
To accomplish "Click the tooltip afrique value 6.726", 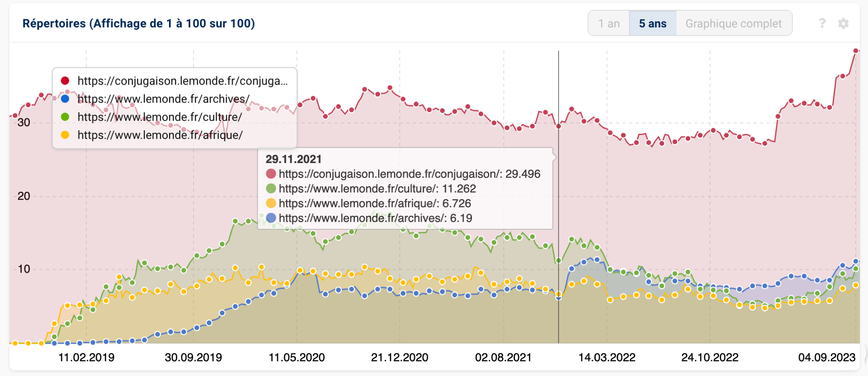I will [x=457, y=204].
